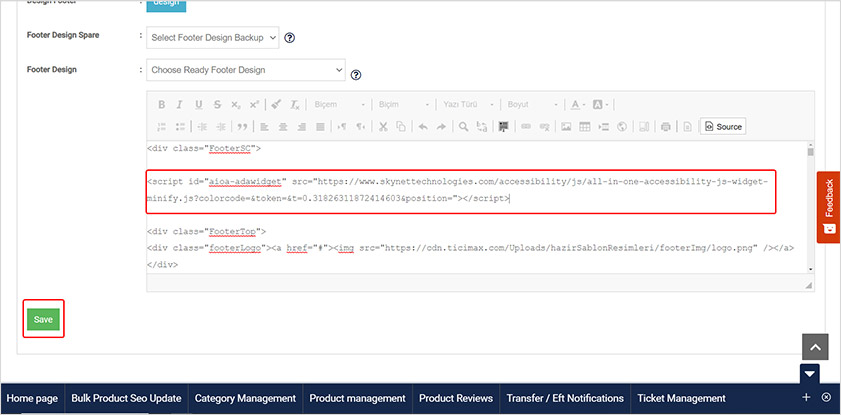The height and width of the screenshot is (415, 841).
Task: Click help icon beside Footer Design Spare
Action: (x=290, y=38)
